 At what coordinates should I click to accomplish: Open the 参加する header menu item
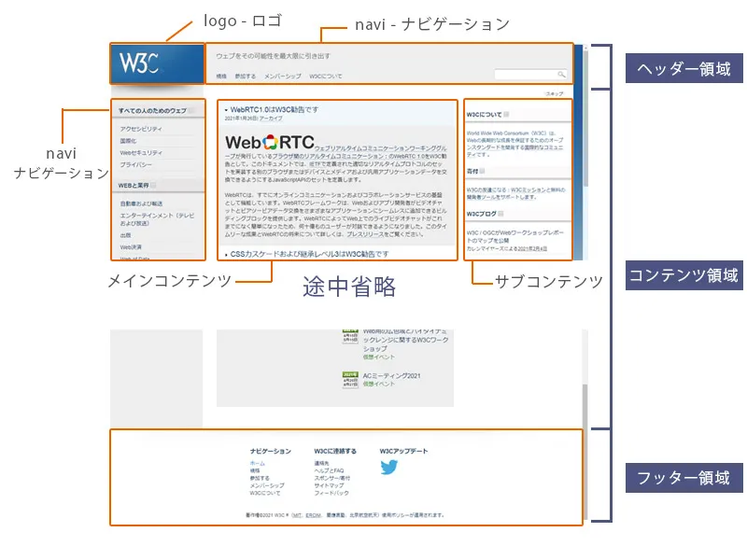coord(245,76)
